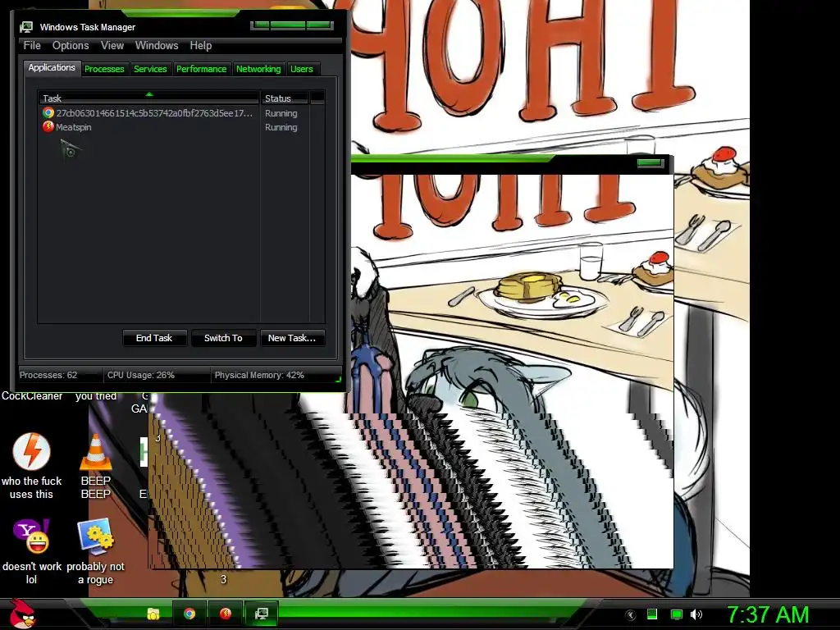
Task: Open the Help menu
Action: click(x=200, y=46)
